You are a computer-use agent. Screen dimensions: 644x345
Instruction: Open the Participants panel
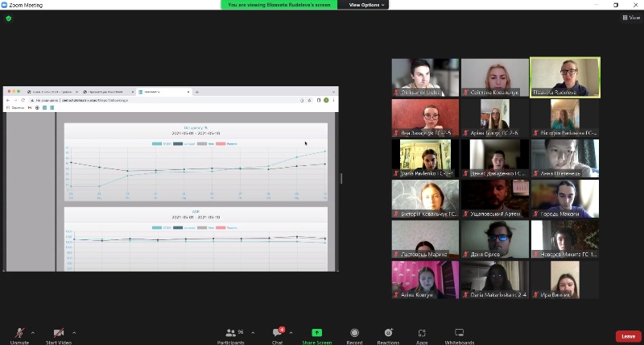pos(231,335)
